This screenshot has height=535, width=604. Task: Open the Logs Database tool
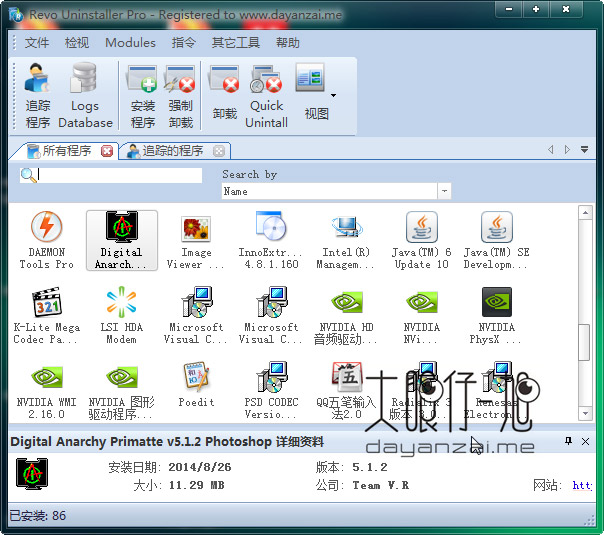[85, 96]
